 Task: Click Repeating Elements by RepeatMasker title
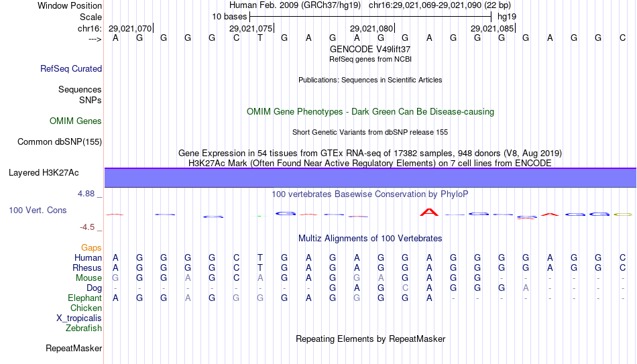(370, 339)
